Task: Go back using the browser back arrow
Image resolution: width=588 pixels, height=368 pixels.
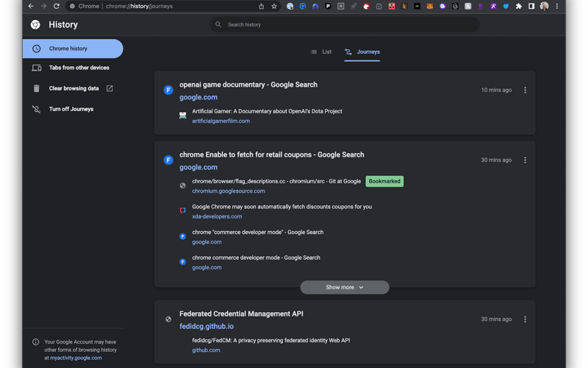Action: click(31, 6)
